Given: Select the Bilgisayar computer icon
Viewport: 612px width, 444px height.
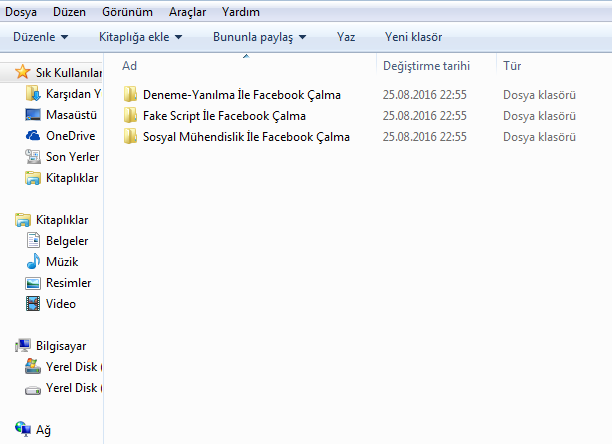Looking at the screenshot, I should pyautogui.click(x=23, y=345).
